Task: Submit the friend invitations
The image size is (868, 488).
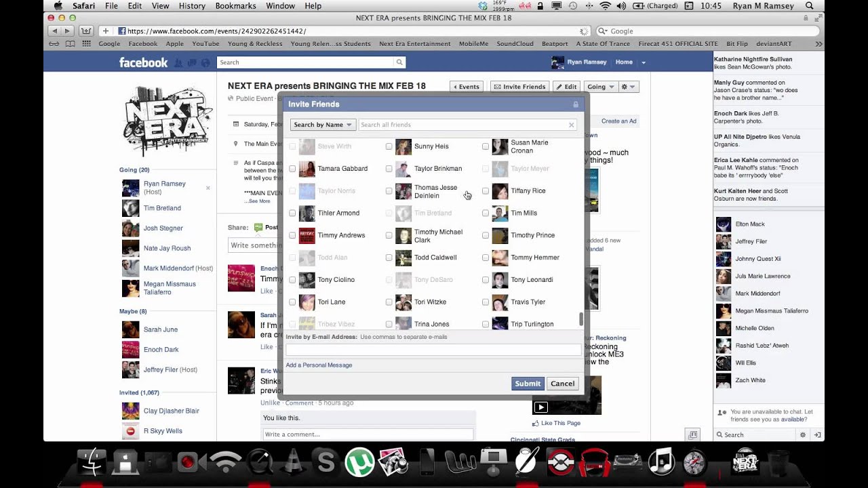Action: [528, 384]
